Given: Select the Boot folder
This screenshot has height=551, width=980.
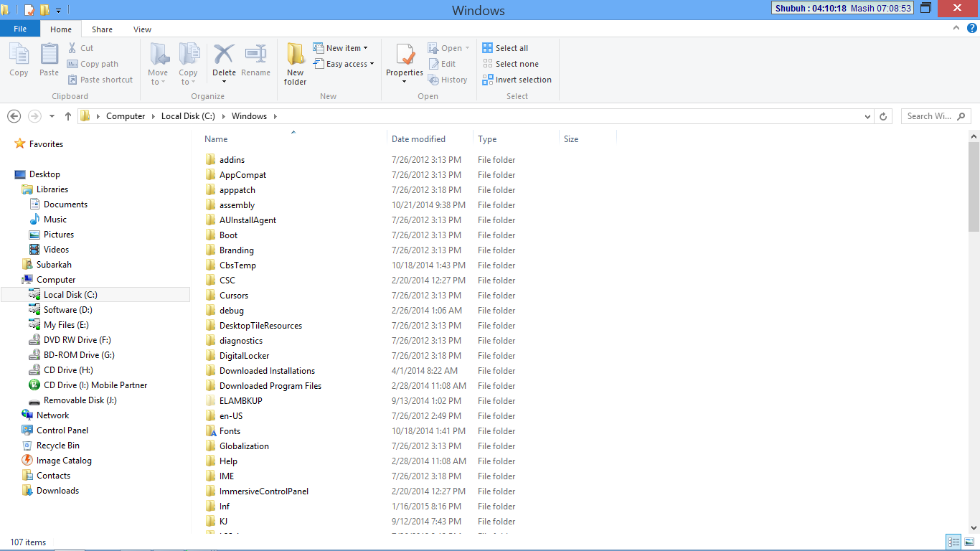Looking at the screenshot, I should pos(228,235).
